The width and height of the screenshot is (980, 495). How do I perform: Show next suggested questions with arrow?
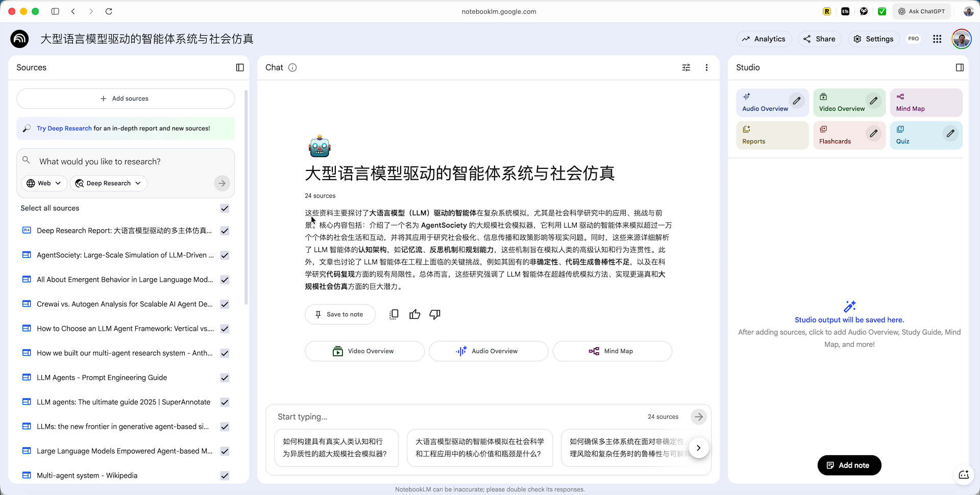(698, 448)
